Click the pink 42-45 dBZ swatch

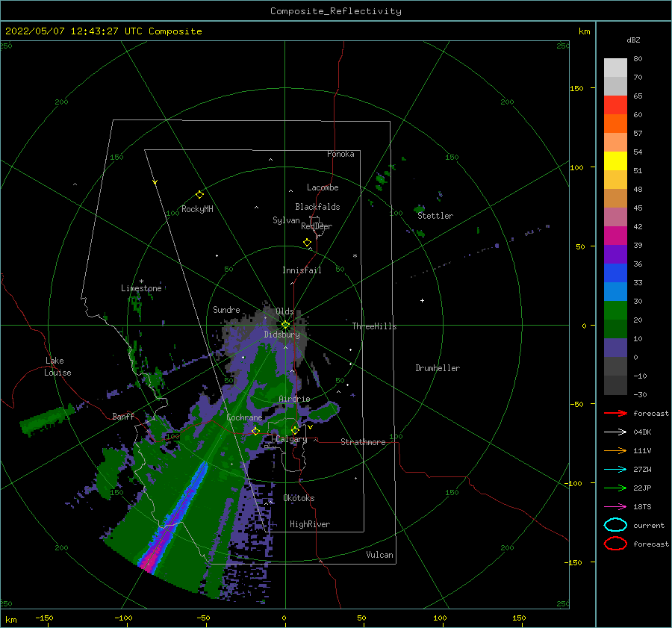(x=615, y=217)
